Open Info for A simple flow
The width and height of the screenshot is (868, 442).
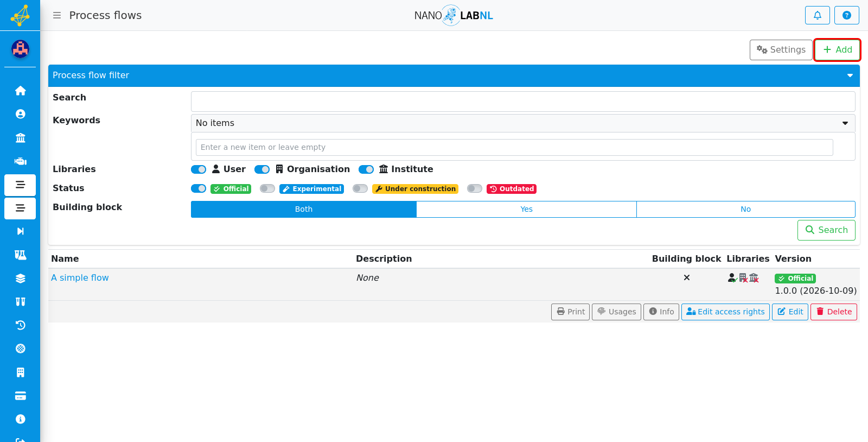coord(661,312)
